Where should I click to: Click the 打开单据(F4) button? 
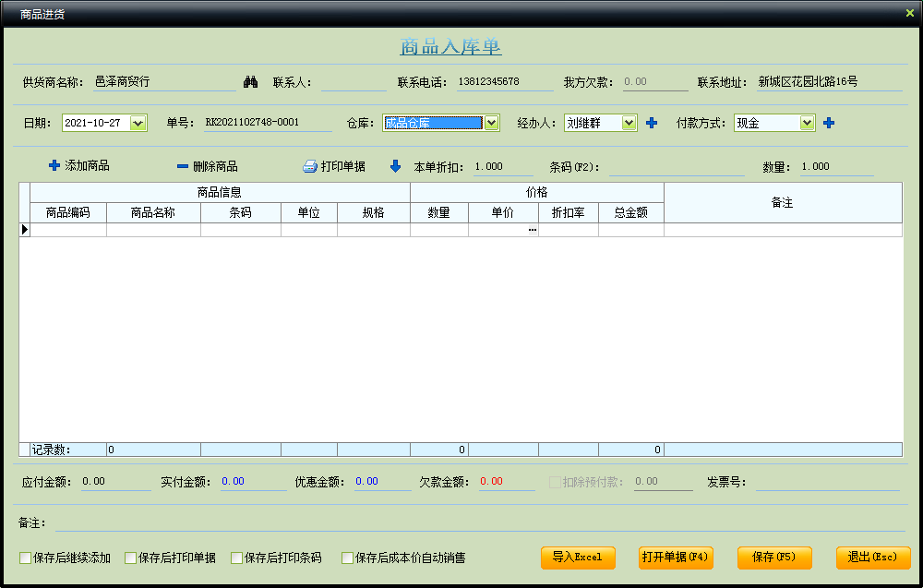coord(676,558)
